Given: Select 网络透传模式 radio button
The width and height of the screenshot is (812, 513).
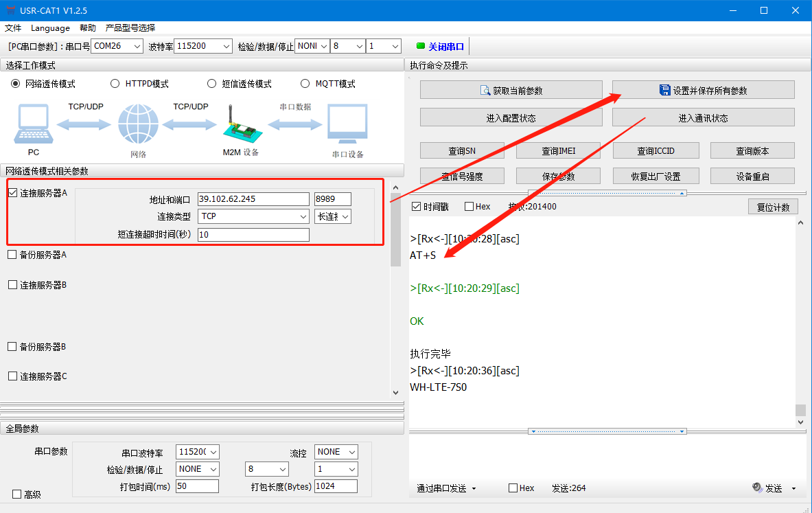Looking at the screenshot, I should tap(16, 83).
